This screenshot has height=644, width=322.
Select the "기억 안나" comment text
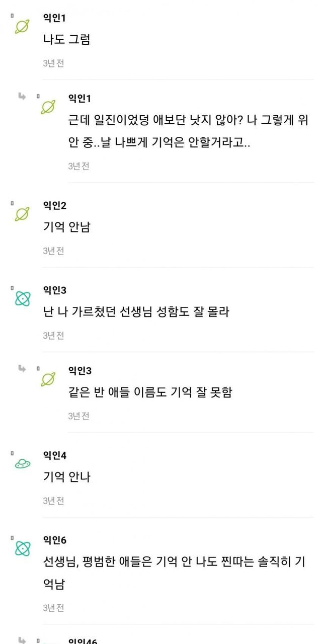(66, 476)
